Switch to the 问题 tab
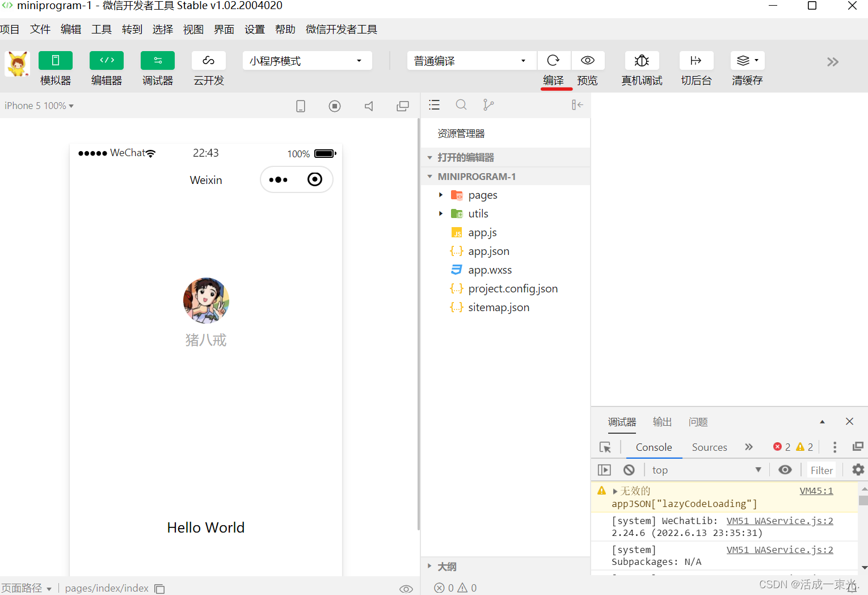 click(698, 422)
